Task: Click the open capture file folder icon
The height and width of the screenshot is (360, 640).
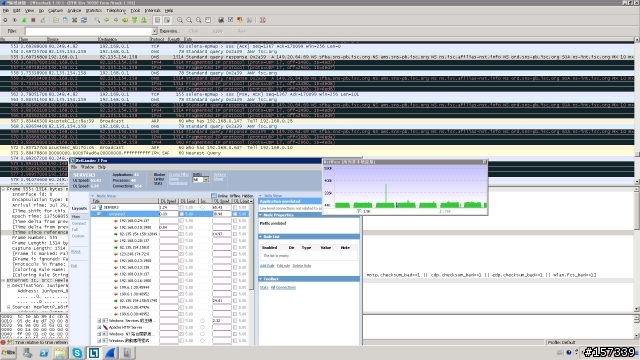Action: 56,20
